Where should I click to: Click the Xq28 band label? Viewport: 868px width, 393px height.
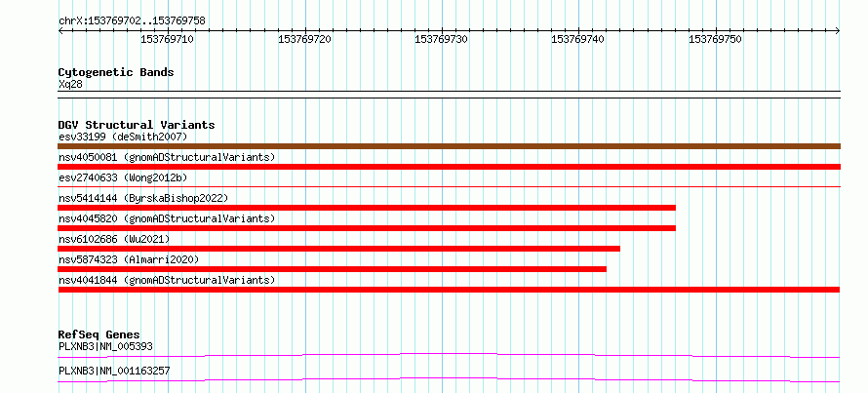click(x=70, y=84)
